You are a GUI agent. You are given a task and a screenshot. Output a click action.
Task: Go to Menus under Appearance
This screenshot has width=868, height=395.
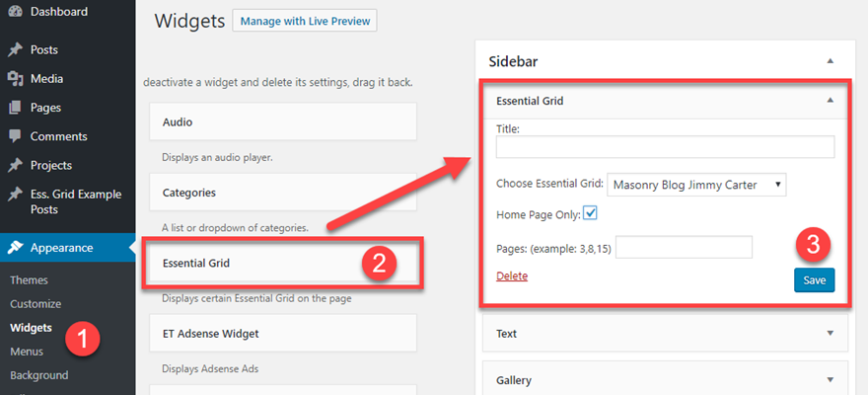point(27,352)
